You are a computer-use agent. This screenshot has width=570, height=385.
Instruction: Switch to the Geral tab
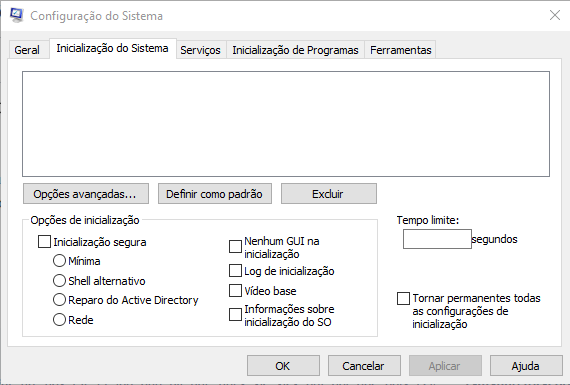click(x=27, y=50)
